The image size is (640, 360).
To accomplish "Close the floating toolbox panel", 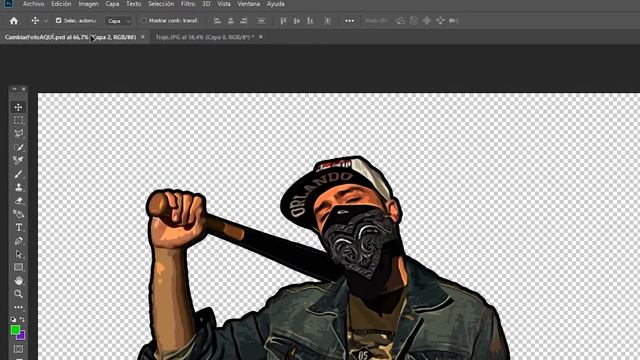I will pyautogui.click(x=24, y=89).
